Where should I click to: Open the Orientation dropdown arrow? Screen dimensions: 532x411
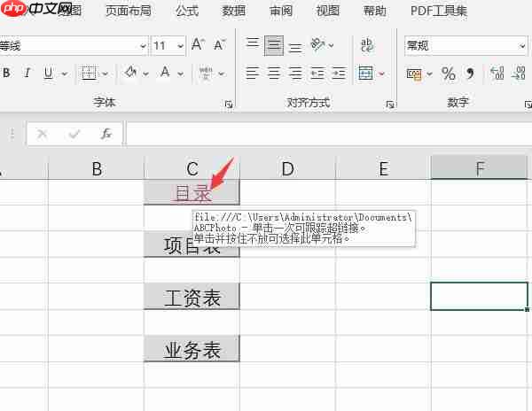point(331,44)
